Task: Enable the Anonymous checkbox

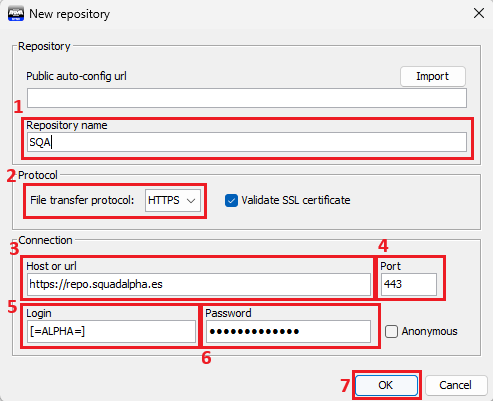Action: click(391, 332)
